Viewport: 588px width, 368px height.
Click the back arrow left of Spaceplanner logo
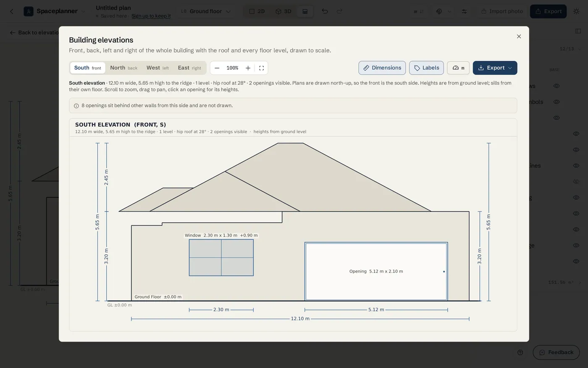click(12, 11)
